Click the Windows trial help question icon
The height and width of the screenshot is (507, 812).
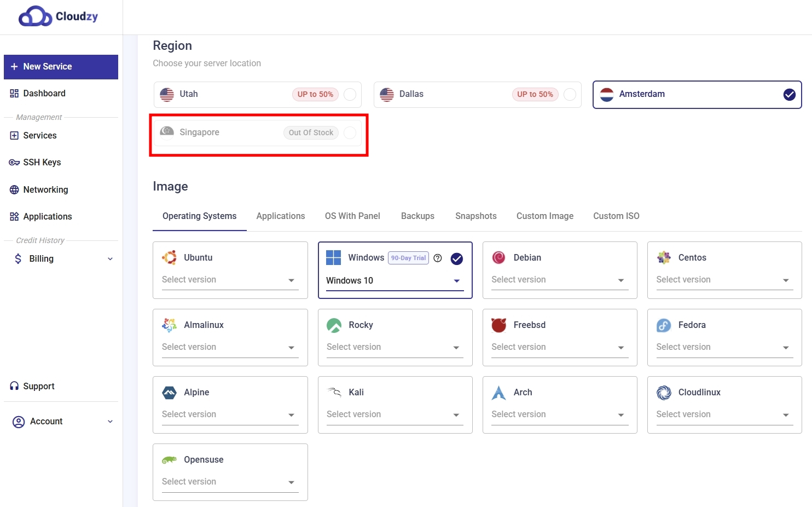click(x=438, y=258)
